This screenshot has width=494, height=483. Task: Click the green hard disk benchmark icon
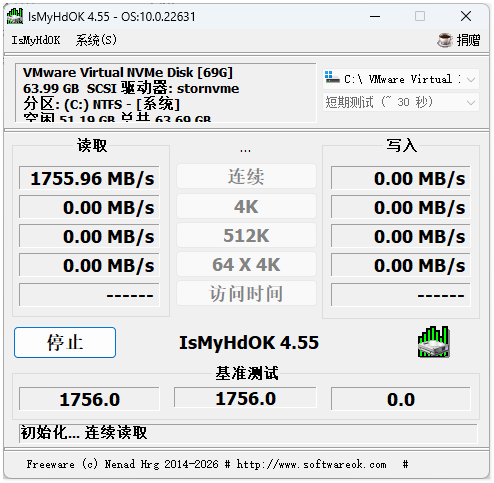click(x=433, y=342)
